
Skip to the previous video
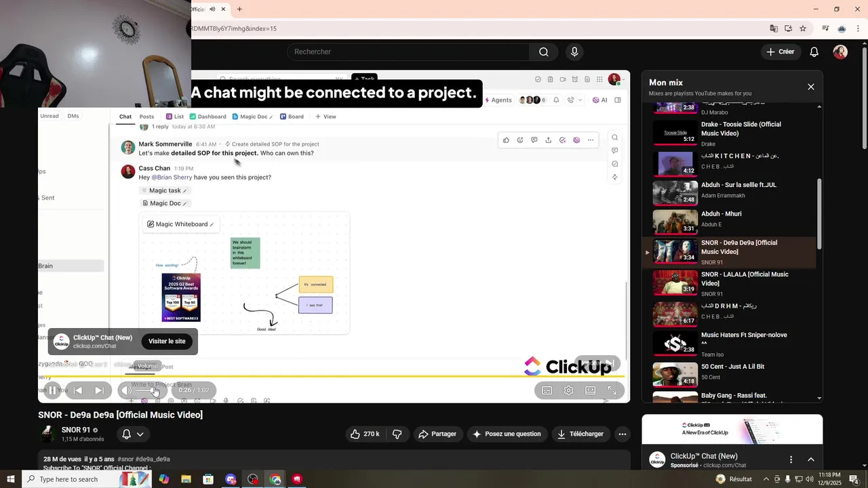point(77,390)
